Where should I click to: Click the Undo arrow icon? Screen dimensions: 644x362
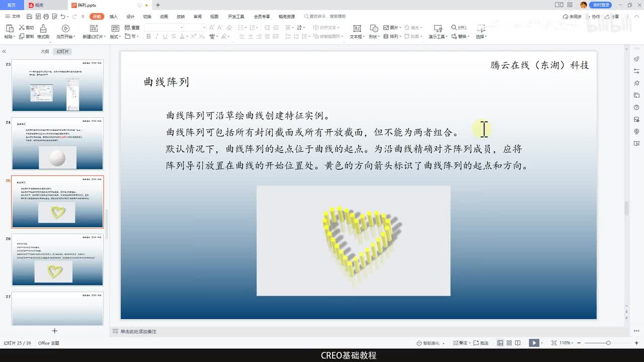[x=62, y=17]
